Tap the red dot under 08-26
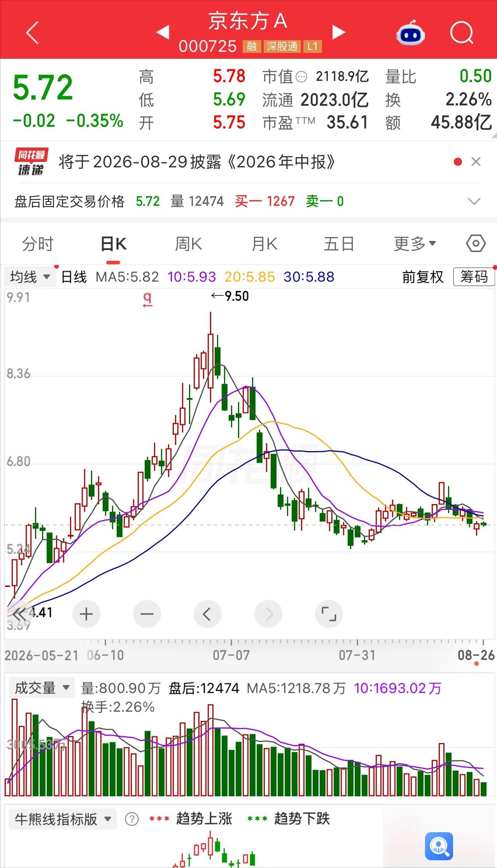The image size is (497, 868). (477, 664)
